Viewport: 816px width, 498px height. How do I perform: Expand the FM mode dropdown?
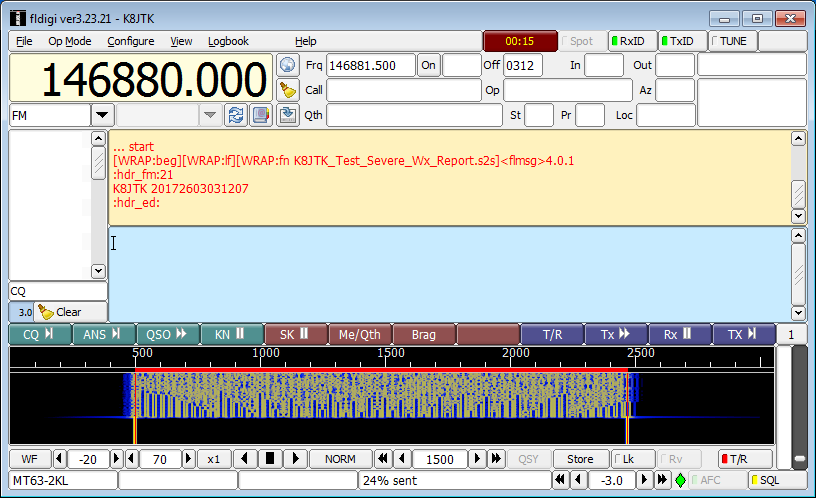click(x=102, y=115)
